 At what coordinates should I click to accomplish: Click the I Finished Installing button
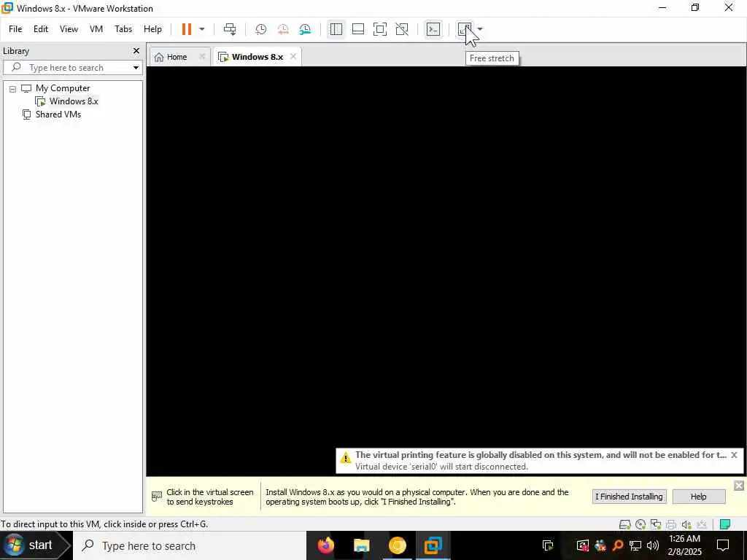[629, 497]
